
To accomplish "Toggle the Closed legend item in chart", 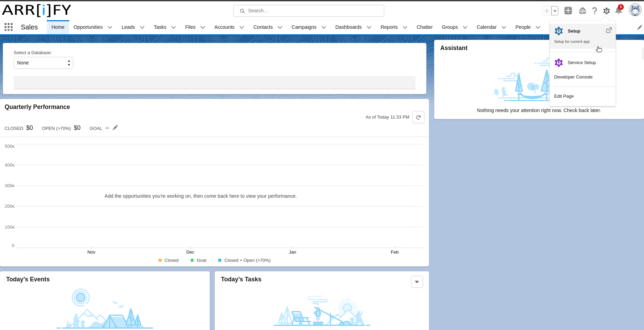I will (168, 260).
